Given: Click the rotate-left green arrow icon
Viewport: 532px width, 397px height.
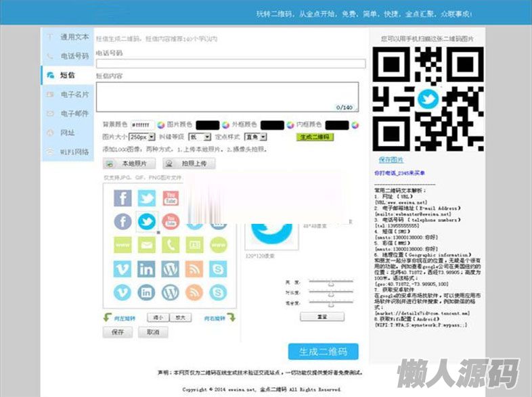Looking at the screenshot, I should coord(107,317).
